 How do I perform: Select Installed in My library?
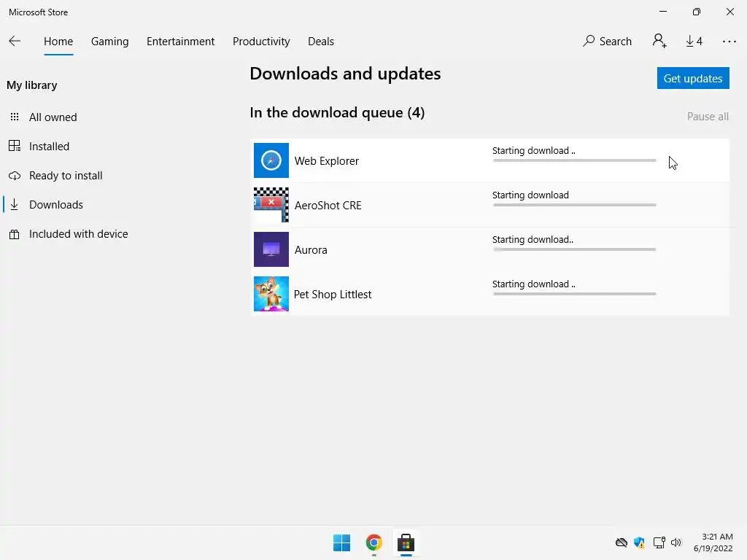click(x=49, y=146)
